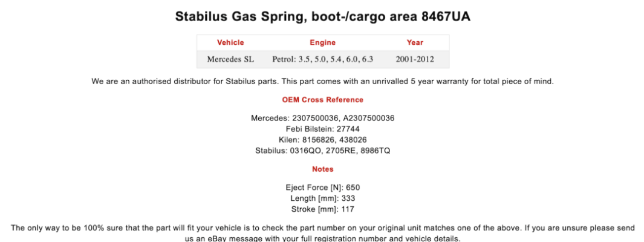This screenshot has height=242, width=644.
Task: Click the authorised distributor warranty sentence
Action: pyautogui.click(x=322, y=81)
